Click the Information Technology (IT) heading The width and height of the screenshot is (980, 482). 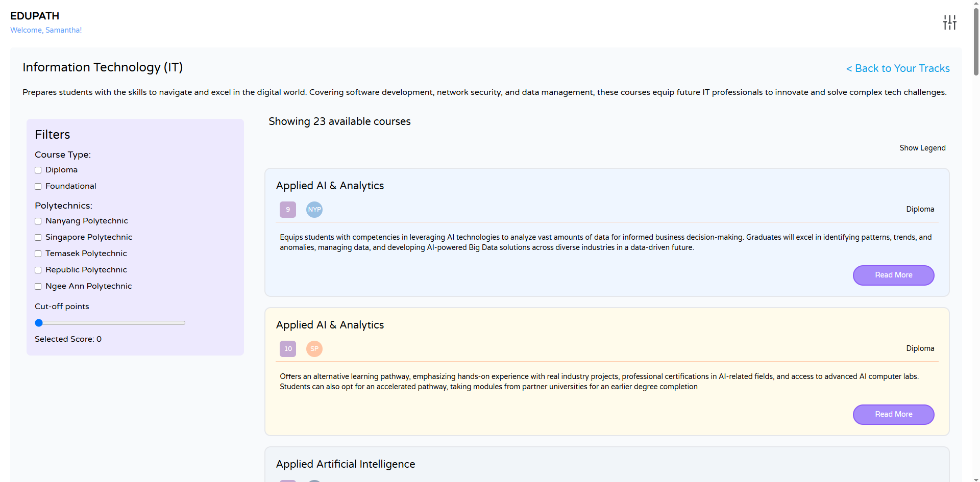point(103,67)
